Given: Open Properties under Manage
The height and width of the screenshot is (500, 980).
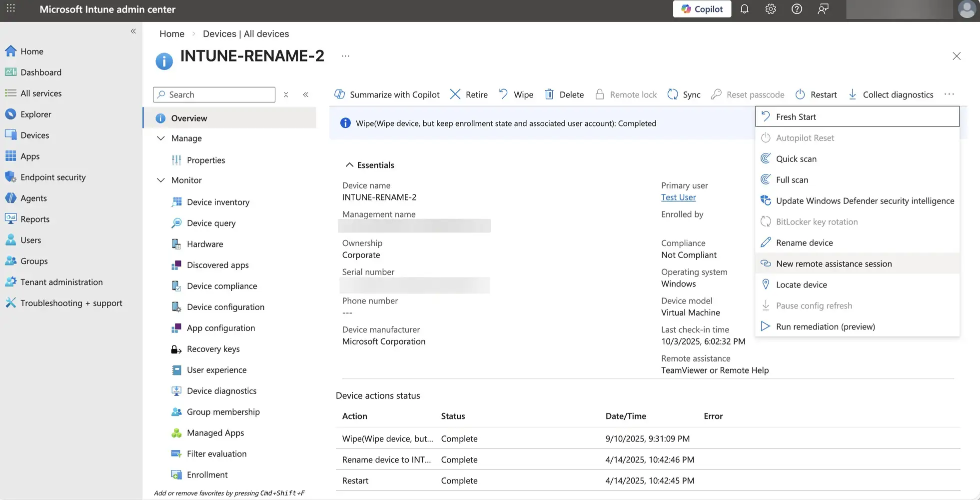Looking at the screenshot, I should click(x=206, y=160).
